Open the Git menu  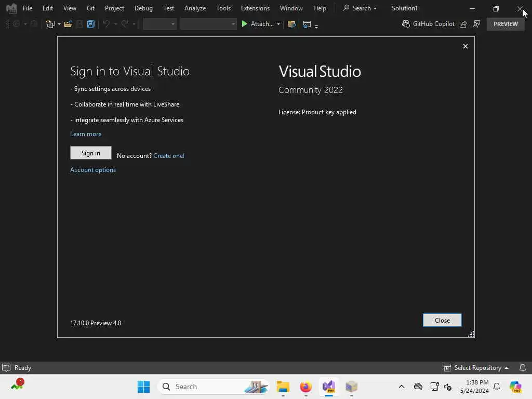90,8
